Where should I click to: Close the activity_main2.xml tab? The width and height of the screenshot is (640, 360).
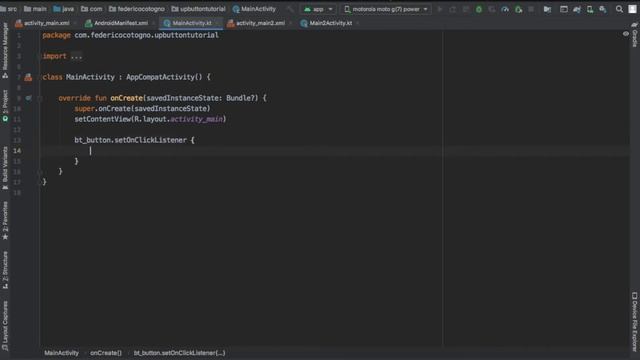(x=290, y=23)
